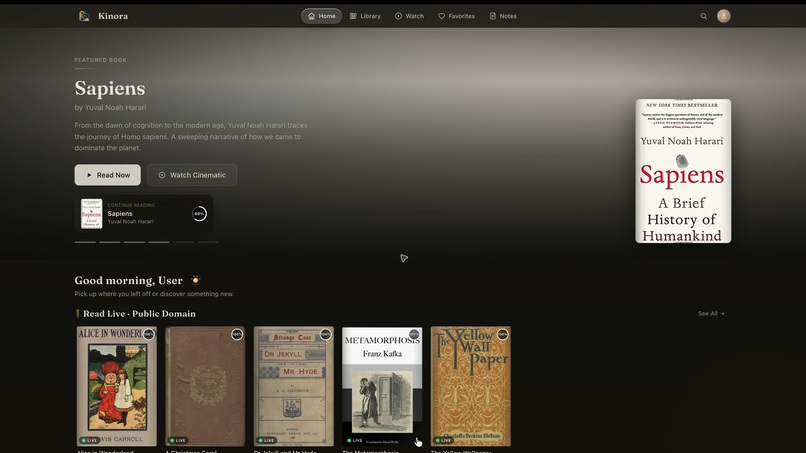Click the 60% progress ring

click(x=199, y=213)
